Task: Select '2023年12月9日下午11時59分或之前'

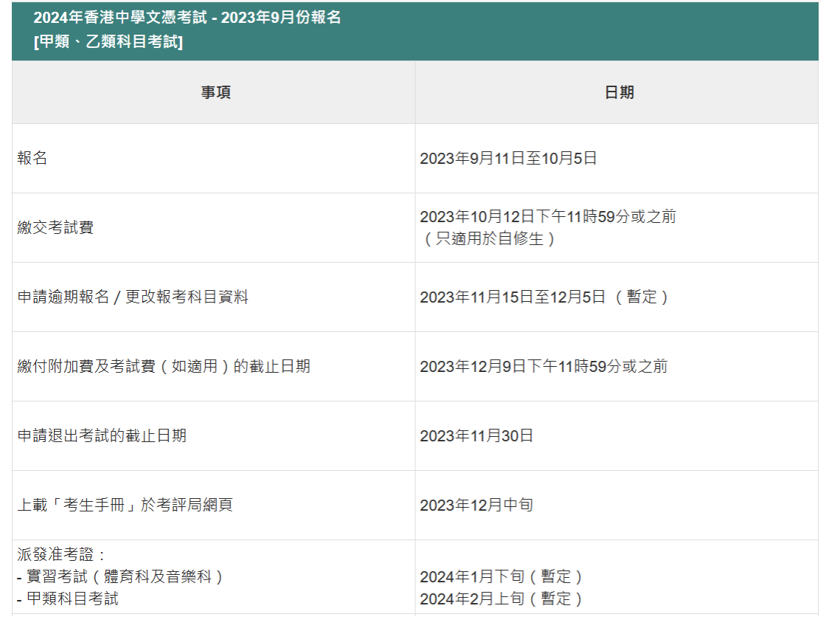Action: click(544, 366)
